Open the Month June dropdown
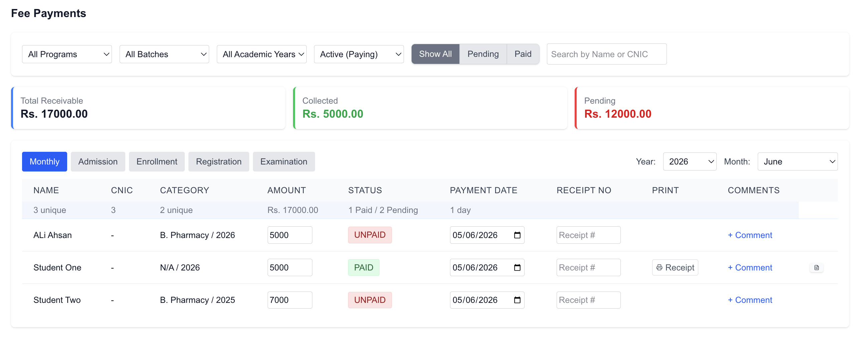868x339 pixels. (798, 161)
